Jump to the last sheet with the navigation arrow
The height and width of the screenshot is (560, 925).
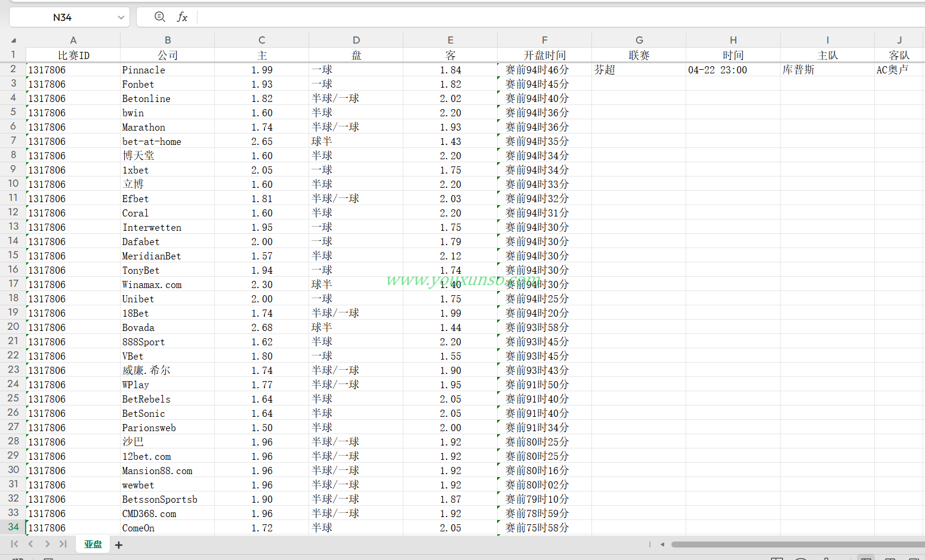[x=63, y=544]
